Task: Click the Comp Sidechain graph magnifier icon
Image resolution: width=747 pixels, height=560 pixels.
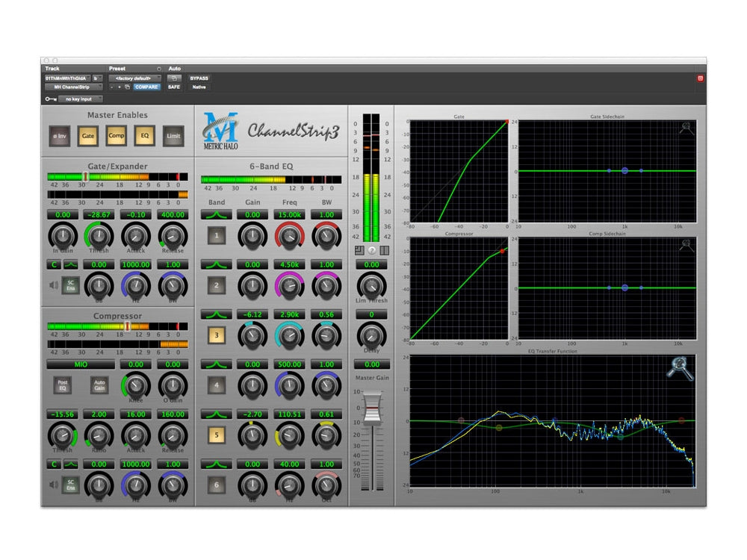Action: (686, 245)
